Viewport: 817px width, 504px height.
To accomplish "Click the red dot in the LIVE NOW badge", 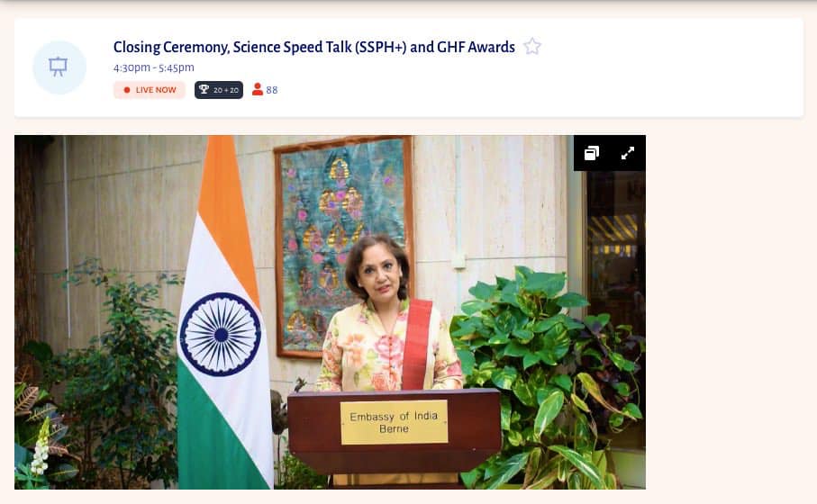I will (127, 90).
